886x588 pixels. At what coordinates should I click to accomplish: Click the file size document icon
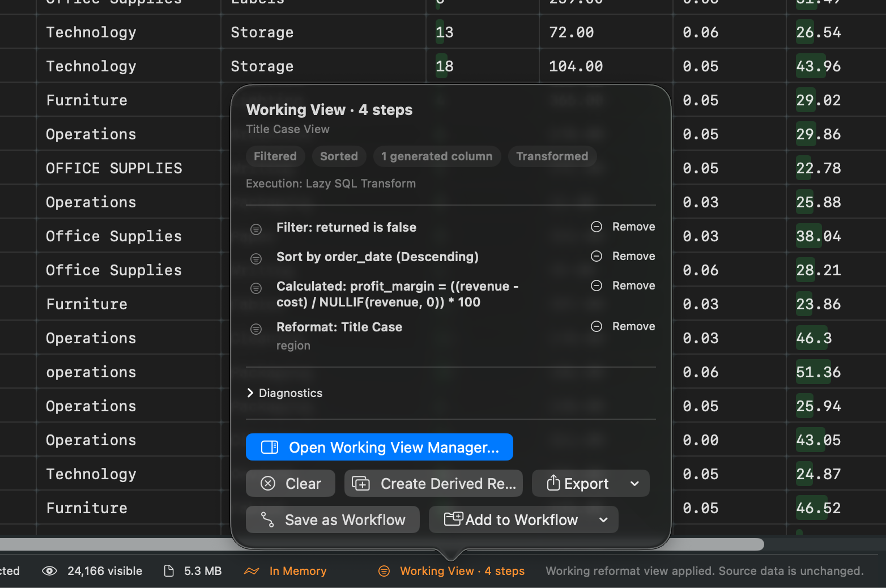pyautogui.click(x=169, y=571)
